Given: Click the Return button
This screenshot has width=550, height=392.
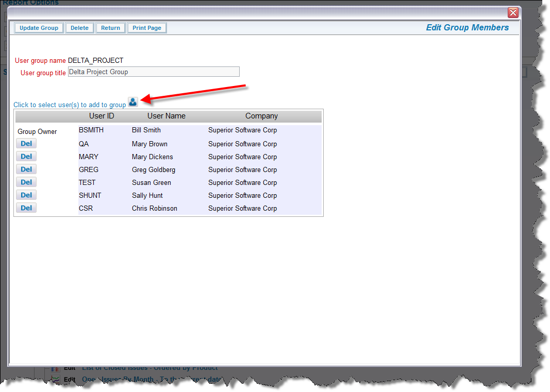Looking at the screenshot, I should [110, 28].
